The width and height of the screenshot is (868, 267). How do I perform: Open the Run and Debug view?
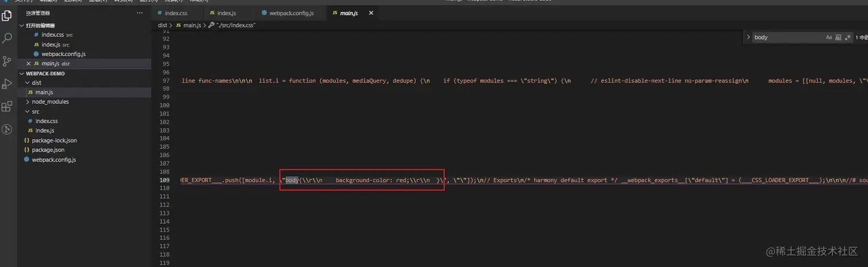point(7,84)
